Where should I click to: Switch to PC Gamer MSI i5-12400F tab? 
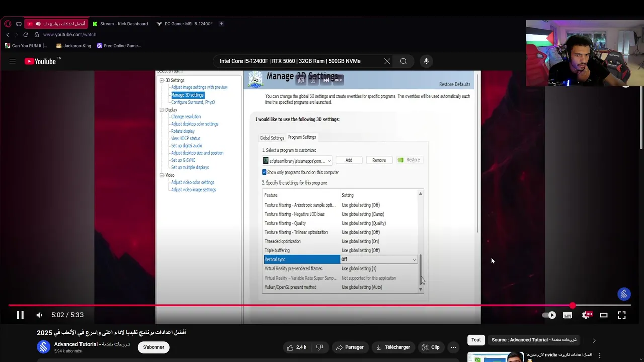185,24
